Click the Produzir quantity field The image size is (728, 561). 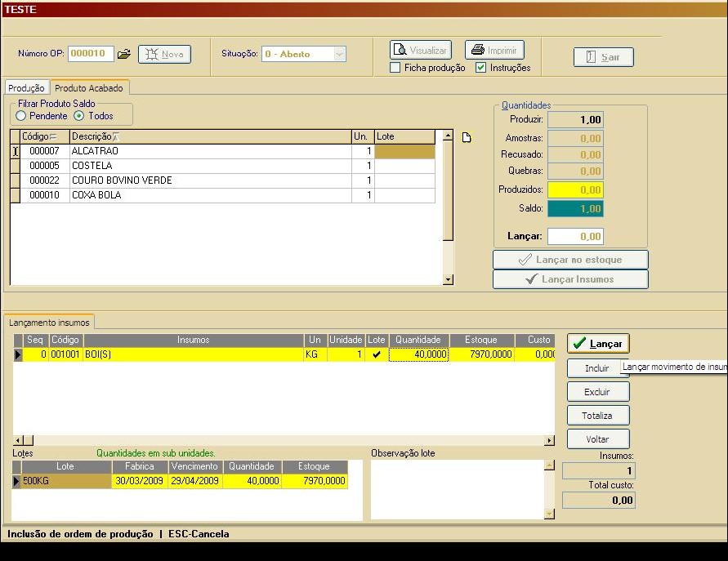(x=575, y=120)
